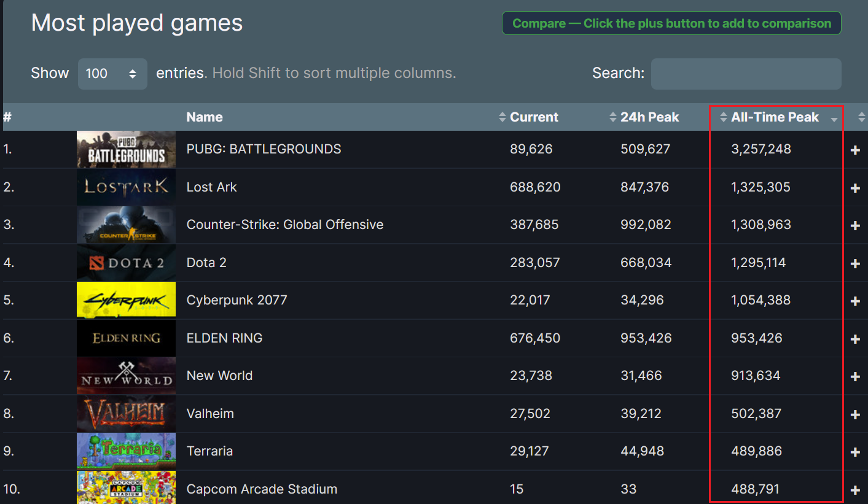Open the Cyberpunk 2077 name link
The image size is (868, 504).
point(237,300)
